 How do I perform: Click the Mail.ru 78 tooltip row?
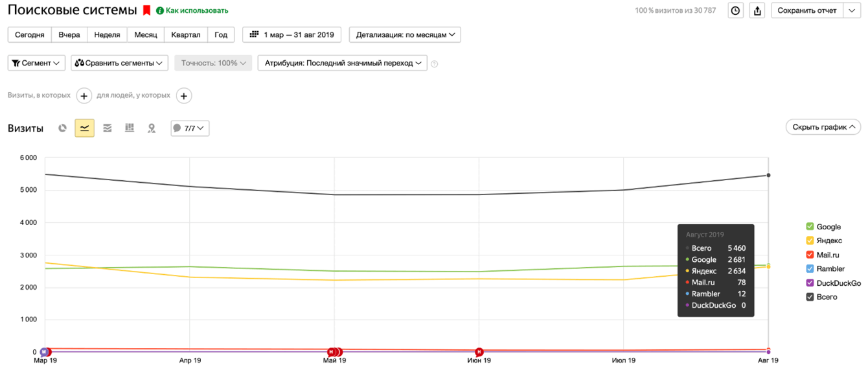coord(716,283)
